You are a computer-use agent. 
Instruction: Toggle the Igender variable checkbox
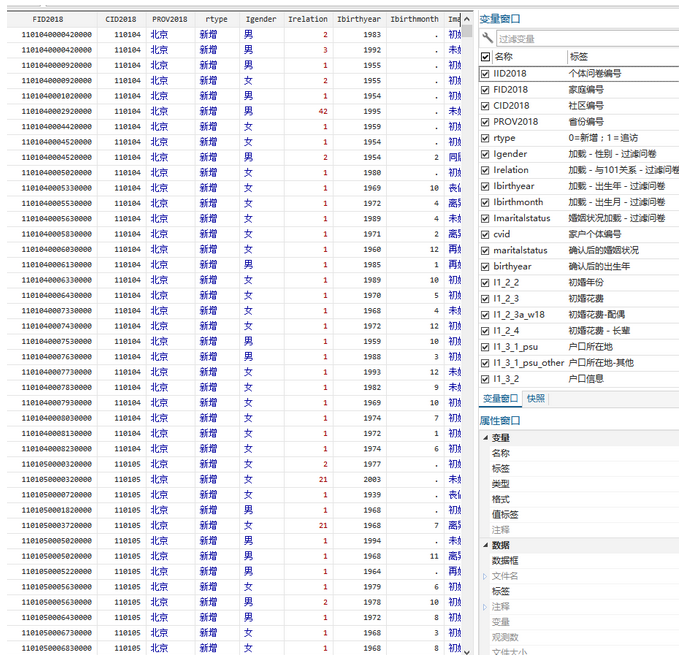point(485,154)
